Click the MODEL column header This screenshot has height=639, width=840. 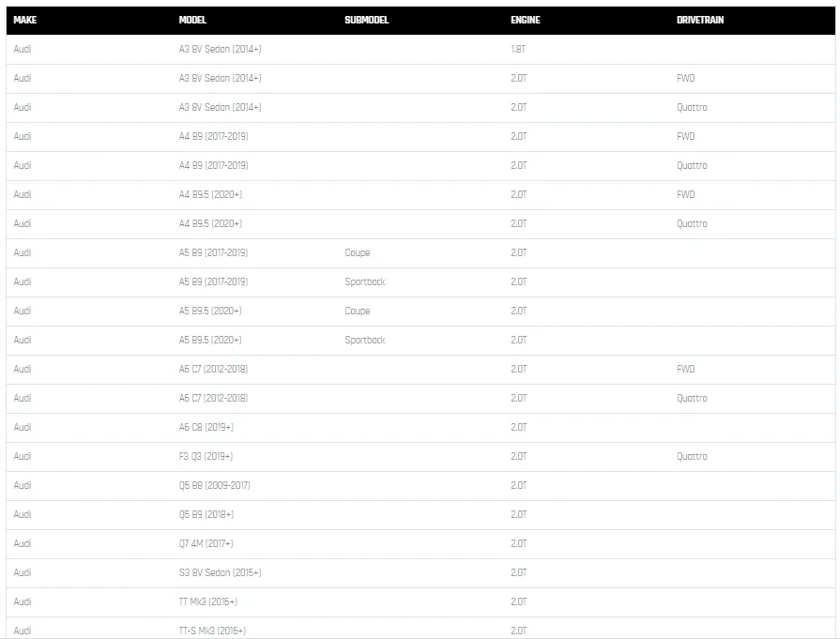[x=192, y=20]
